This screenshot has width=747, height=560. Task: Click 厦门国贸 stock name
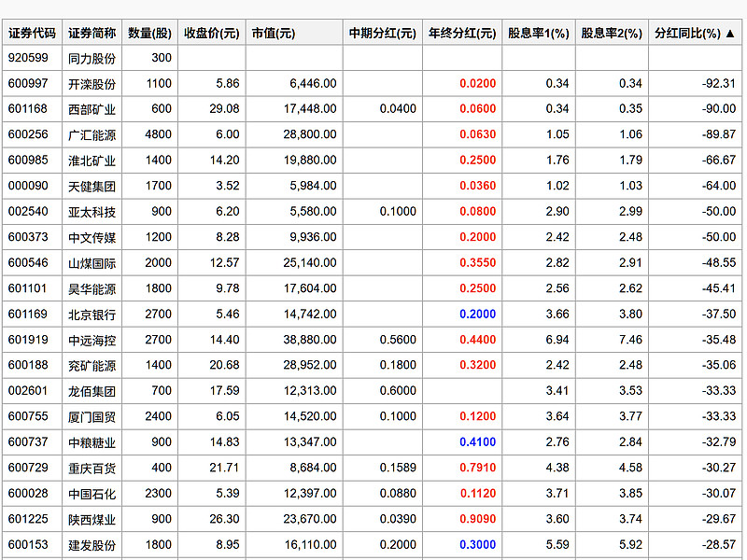[x=92, y=416]
